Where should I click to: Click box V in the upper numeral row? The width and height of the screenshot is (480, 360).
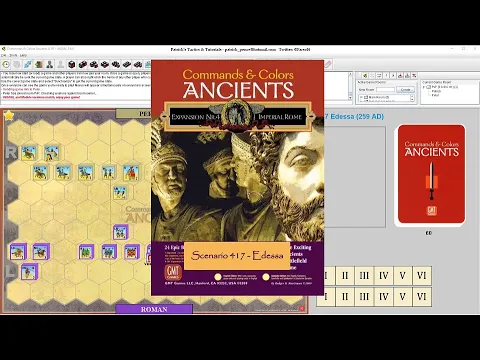(403, 276)
